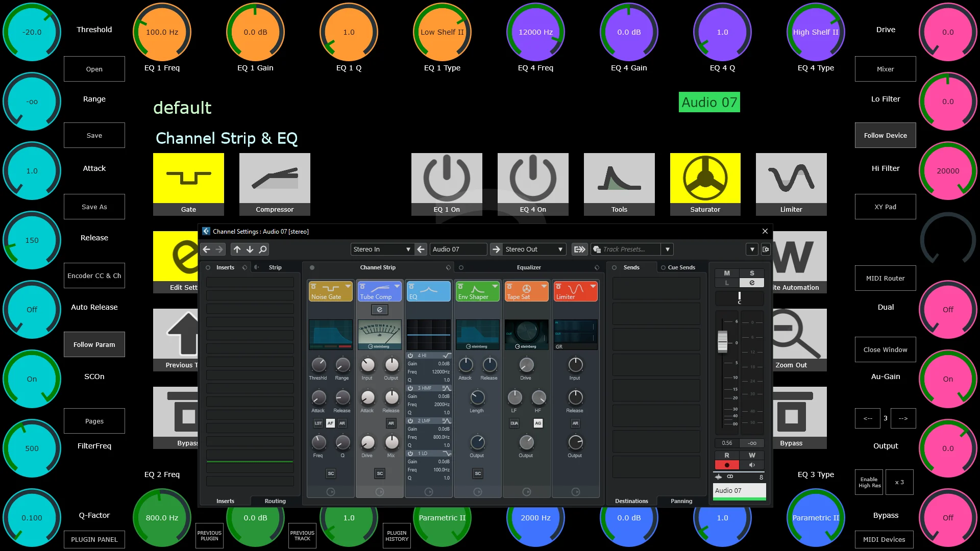
Task: Toggle the EQ 4 On power tile
Action: pyautogui.click(x=533, y=184)
